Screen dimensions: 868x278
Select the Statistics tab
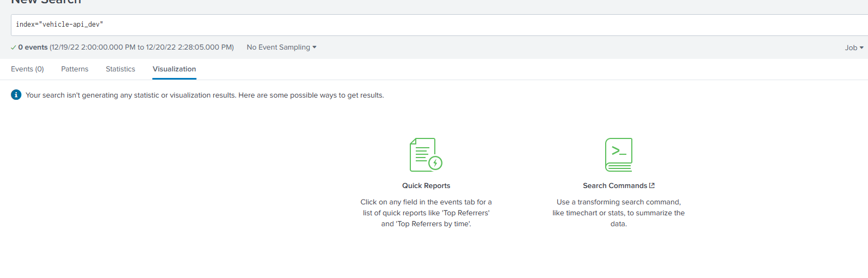pos(120,69)
